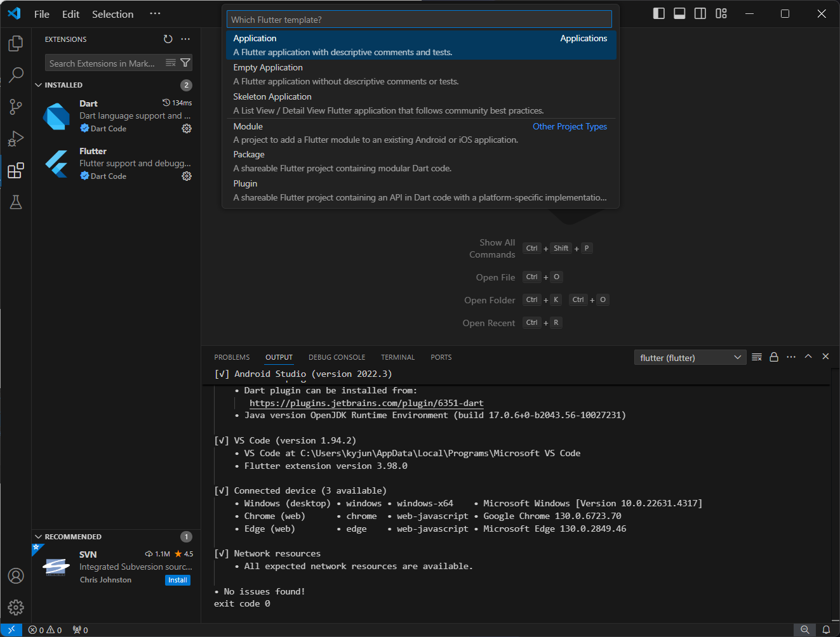Filter extensions with funnel icon
The image size is (840, 637).
185,63
